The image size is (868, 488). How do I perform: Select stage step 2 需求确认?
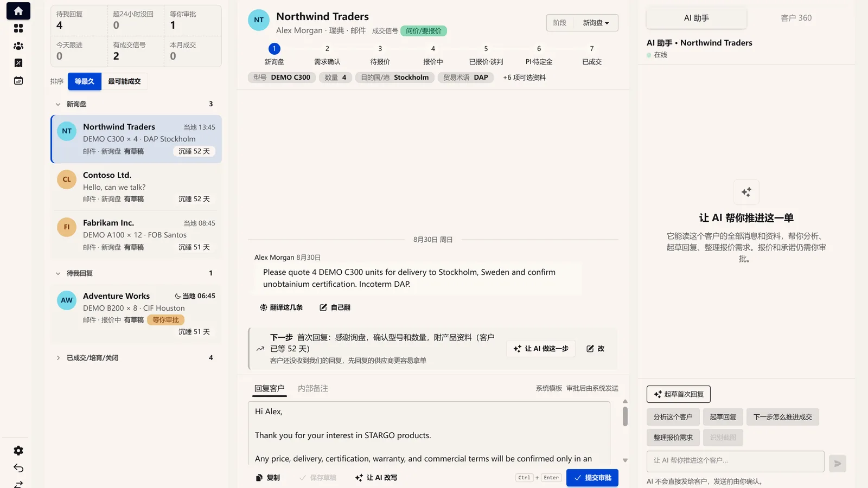(x=327, y=55)
